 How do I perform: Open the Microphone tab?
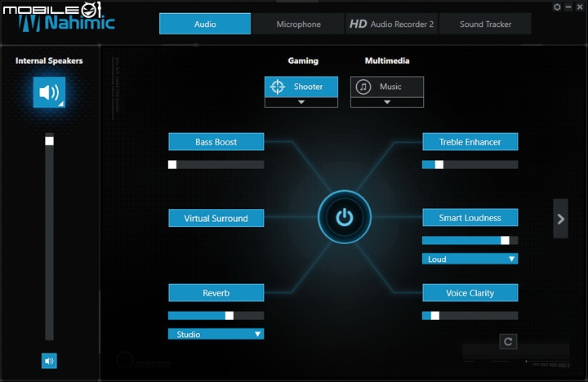(299, 24)
